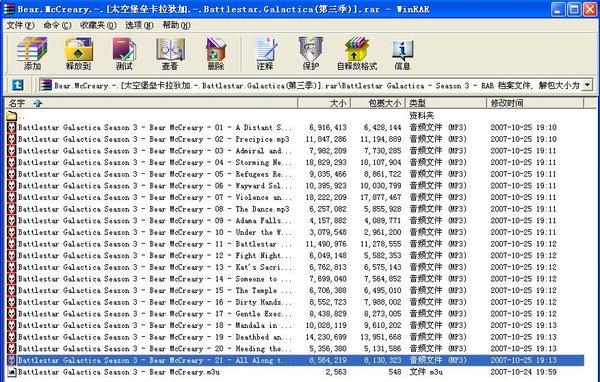Open the 文件 (File) menu
Screen dimensions: 600x382
(20, 25)
